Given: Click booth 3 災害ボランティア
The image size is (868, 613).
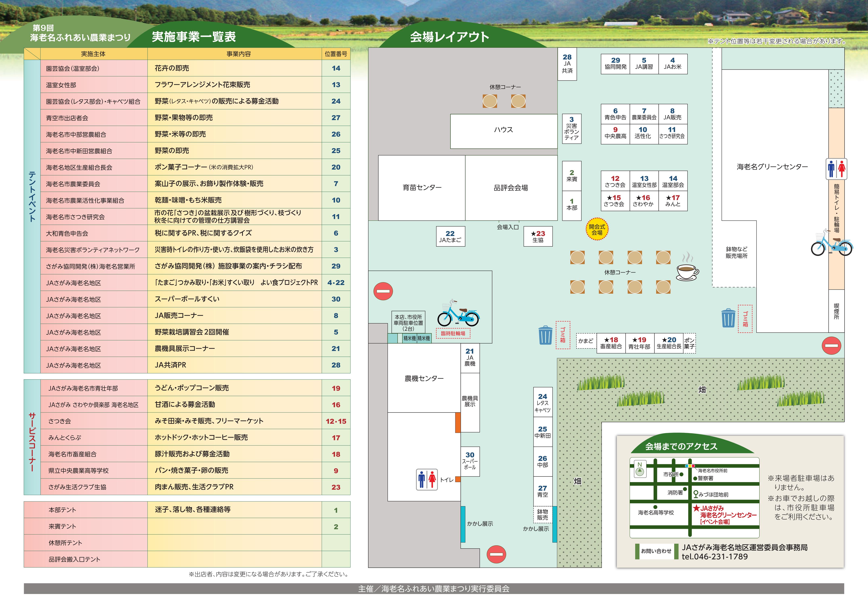Looking at the screenshot, I should click(572, 129).
